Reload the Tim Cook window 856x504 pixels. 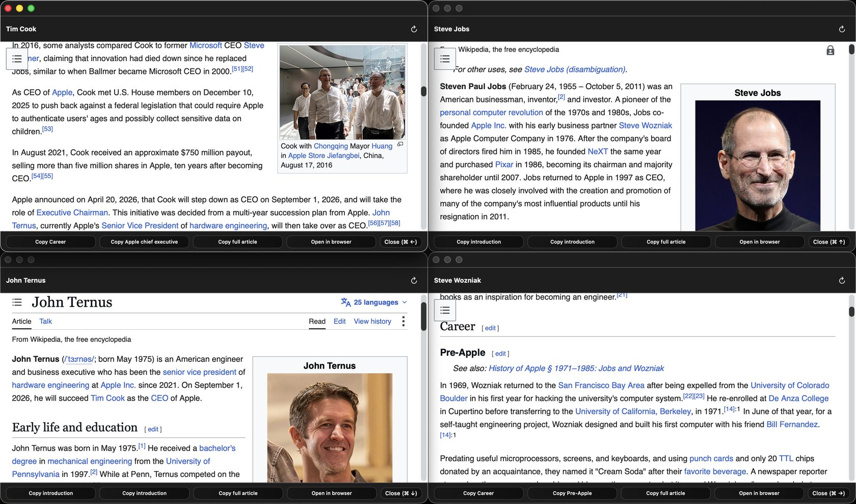click(x=414, y=29)
